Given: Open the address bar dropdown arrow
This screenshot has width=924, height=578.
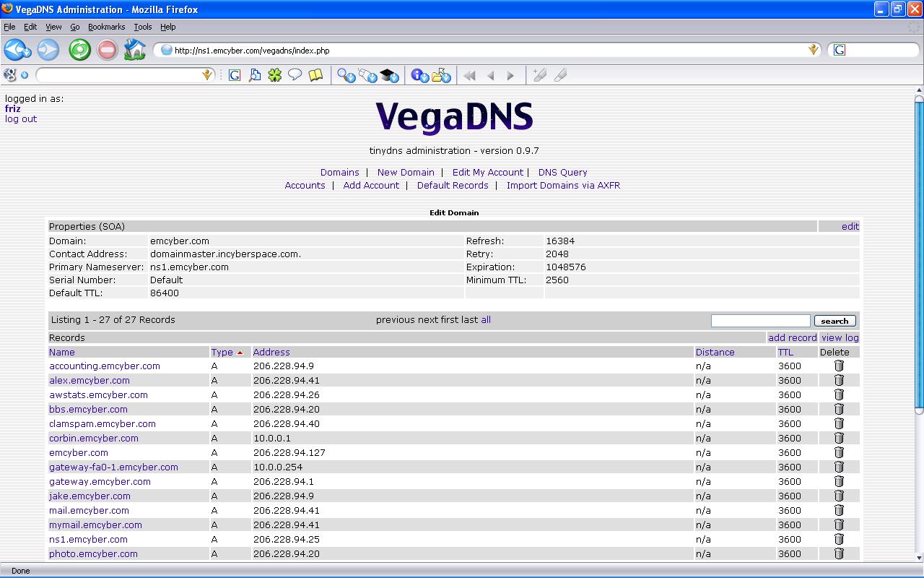Looking at the screenshot, I should coord(814,50).
